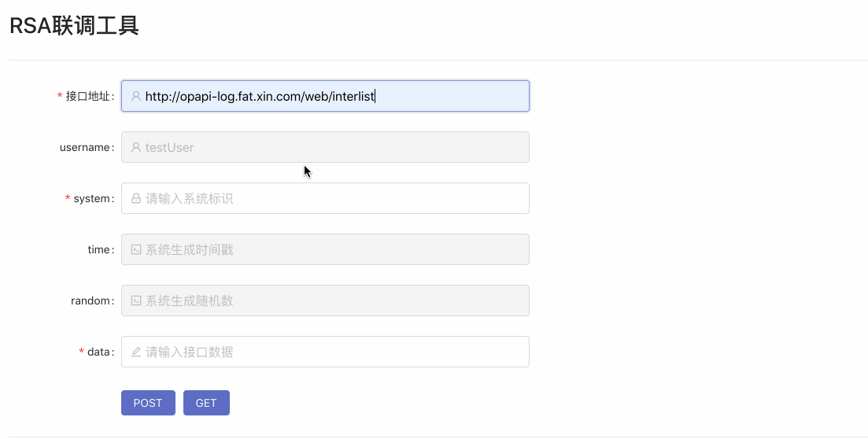Click the 接口地址 field label
The height and width of the screenshot is (439, 868).
coord(88,96)
